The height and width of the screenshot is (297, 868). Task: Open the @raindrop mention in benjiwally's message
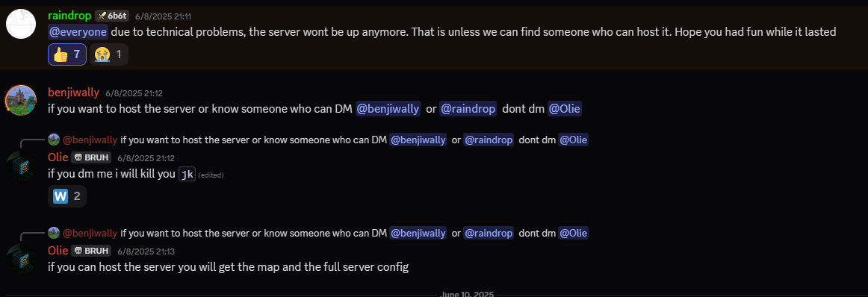point(468,109)
